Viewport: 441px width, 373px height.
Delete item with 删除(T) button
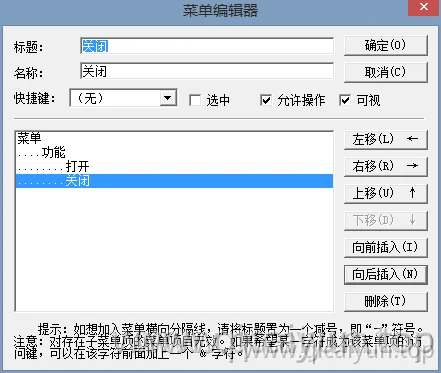(x=385, y=302)
